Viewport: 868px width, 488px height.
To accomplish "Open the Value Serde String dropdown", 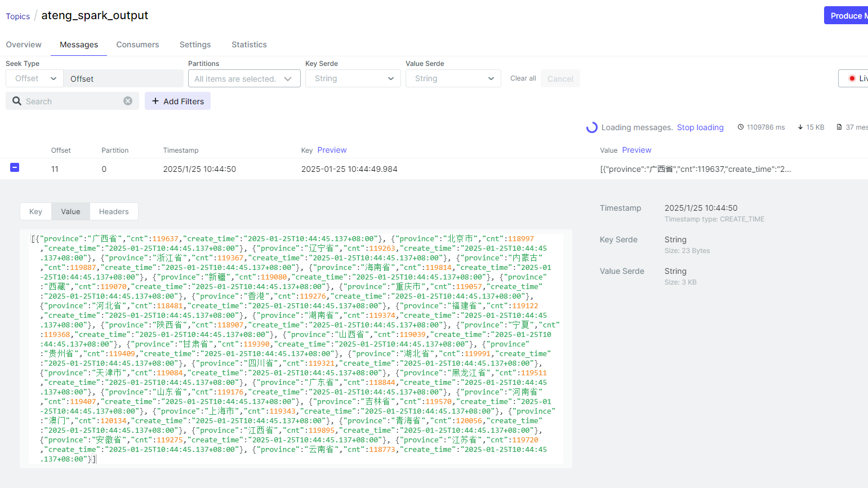I will click(x=453, y=78).
